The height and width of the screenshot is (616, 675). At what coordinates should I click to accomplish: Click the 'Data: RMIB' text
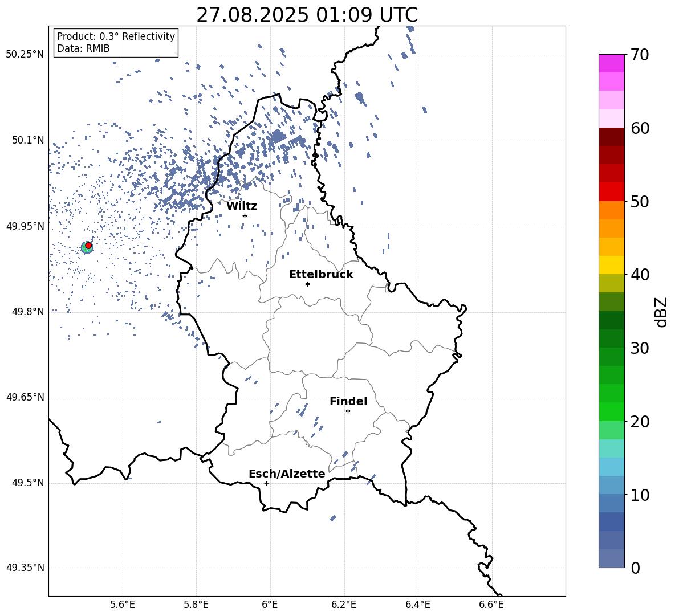coord(83,48)
